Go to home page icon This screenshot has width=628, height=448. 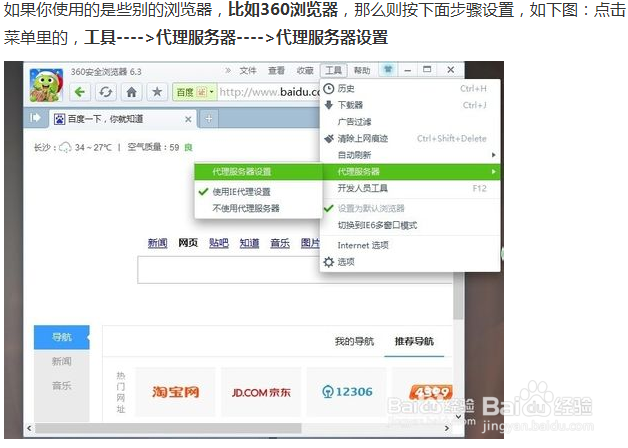pyautogui.click(x=131, y=92)
